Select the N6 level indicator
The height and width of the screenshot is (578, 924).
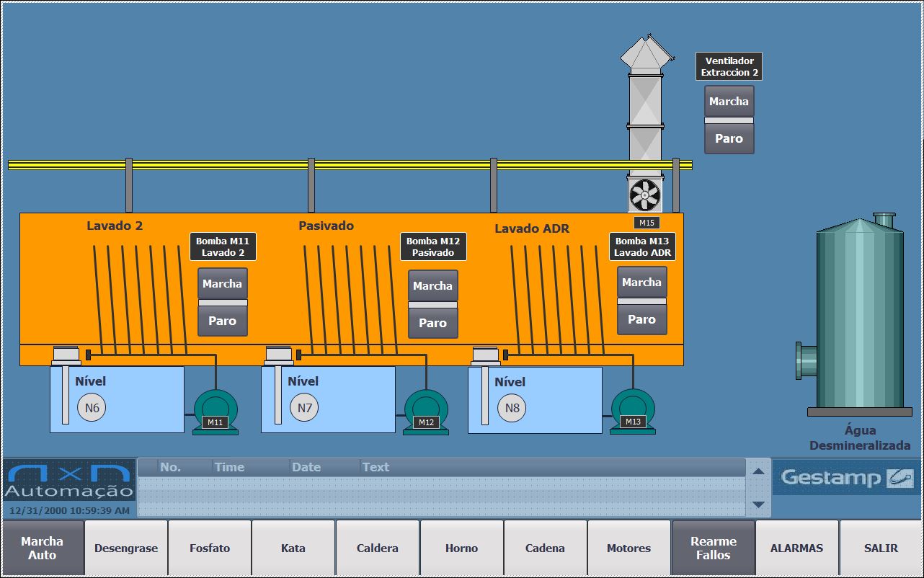(x=92, y=409)
